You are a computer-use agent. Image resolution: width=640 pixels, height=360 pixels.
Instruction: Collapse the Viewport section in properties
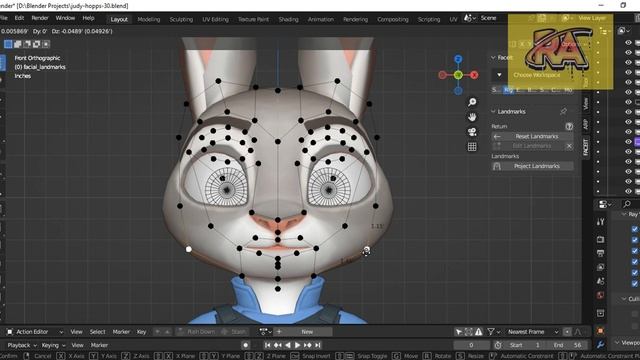coord(618,343)
